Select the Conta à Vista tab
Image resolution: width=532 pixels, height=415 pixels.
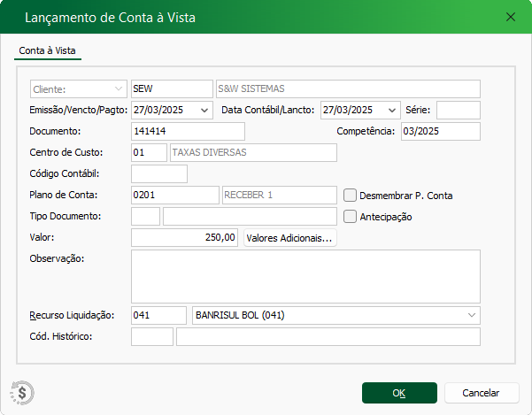tap(47, 50)
